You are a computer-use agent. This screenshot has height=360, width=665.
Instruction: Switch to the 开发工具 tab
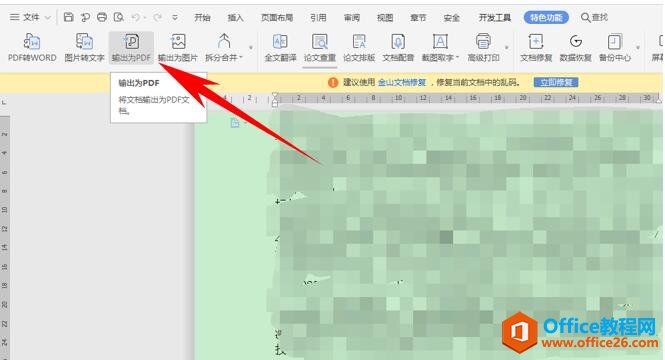click(495, 17)
